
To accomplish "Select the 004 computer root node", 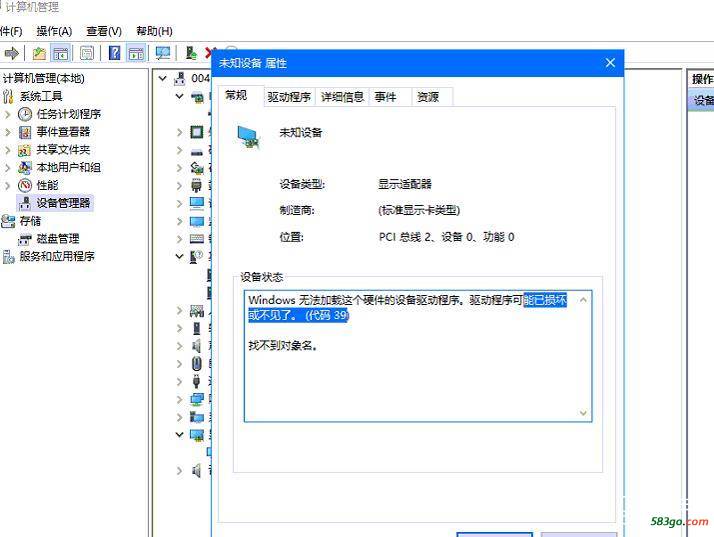I will pos(192,78).
